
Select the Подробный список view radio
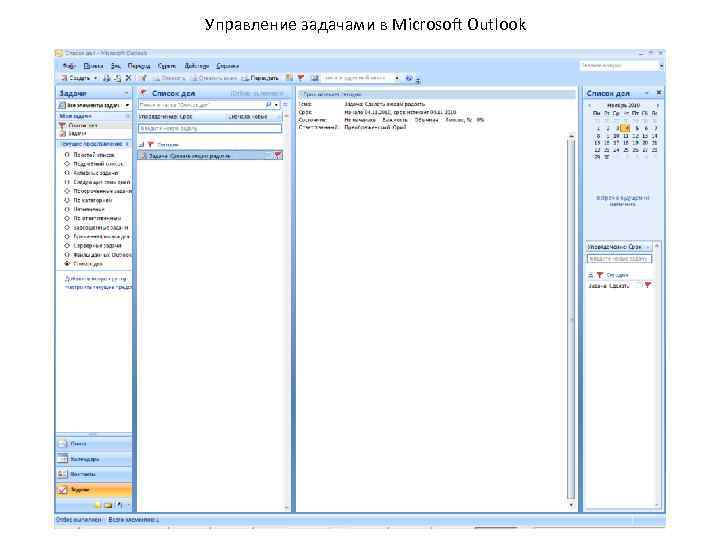point(67,164)
